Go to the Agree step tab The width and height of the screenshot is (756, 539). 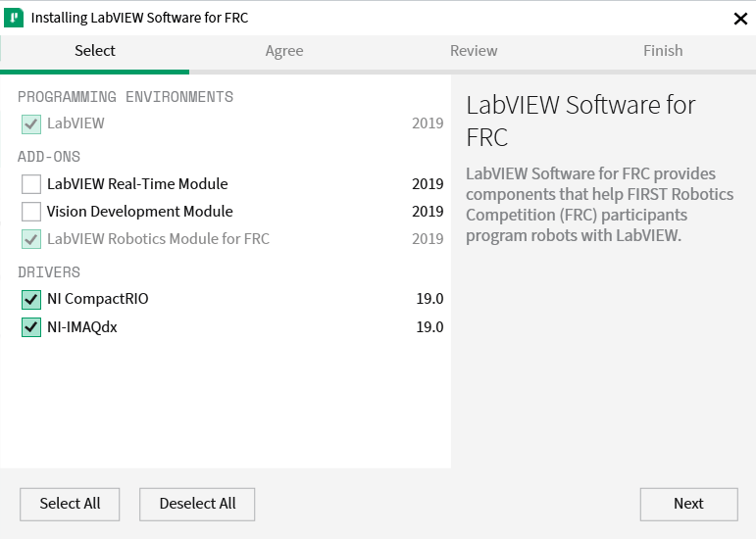coord(284,51)
